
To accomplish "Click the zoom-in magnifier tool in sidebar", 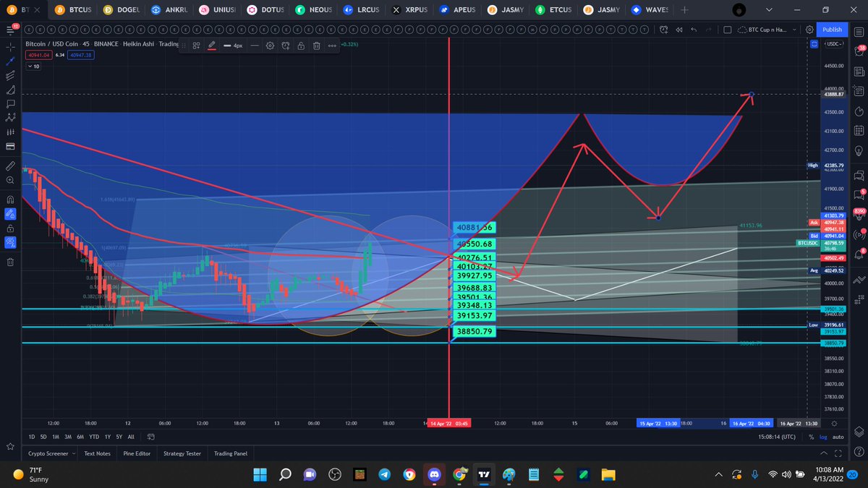I will tap(10, 181).
